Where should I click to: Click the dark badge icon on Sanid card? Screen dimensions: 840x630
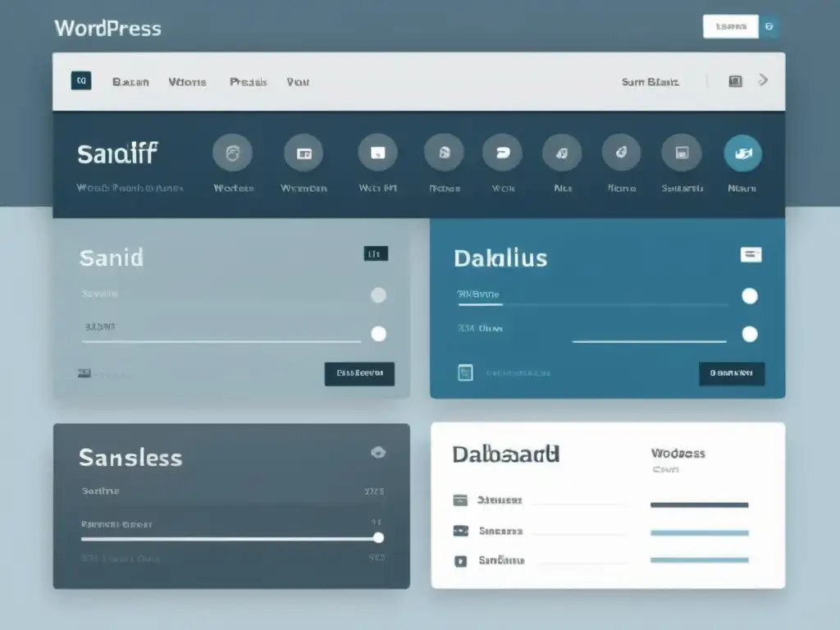376,253
